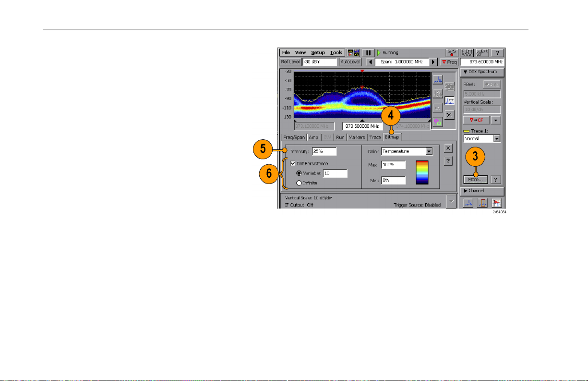Switch to the Trace tab

pyautogui.click(x=375, y=137)
